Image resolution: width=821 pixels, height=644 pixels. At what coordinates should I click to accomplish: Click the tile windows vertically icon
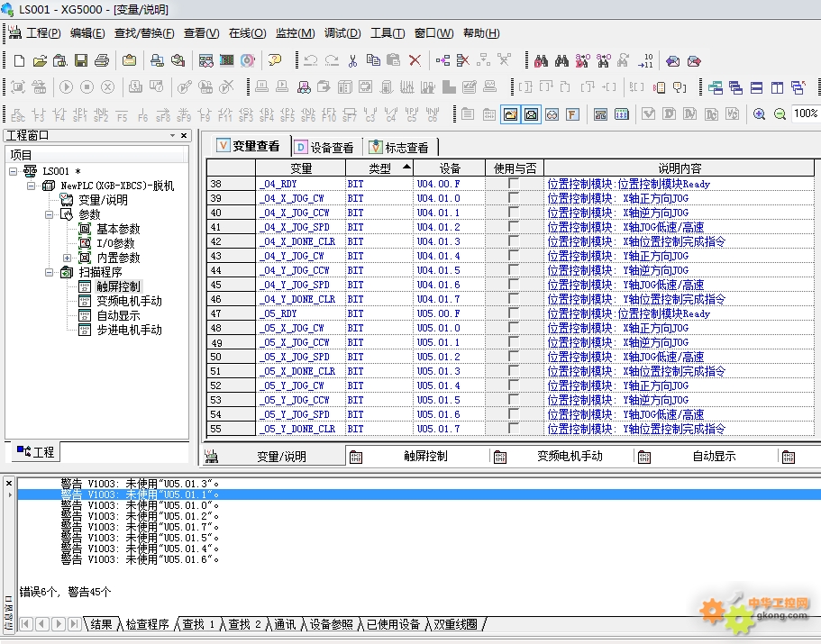pyautogui.click(x=777, y=87)
